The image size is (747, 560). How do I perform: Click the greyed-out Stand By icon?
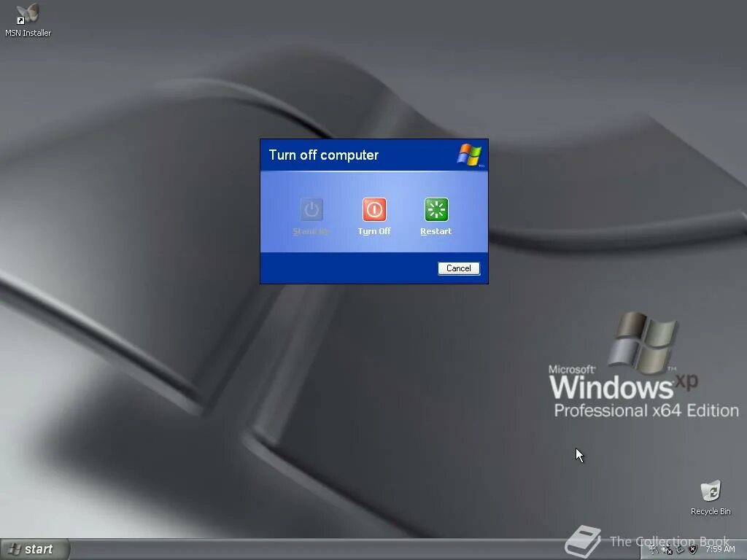(311, 209)
